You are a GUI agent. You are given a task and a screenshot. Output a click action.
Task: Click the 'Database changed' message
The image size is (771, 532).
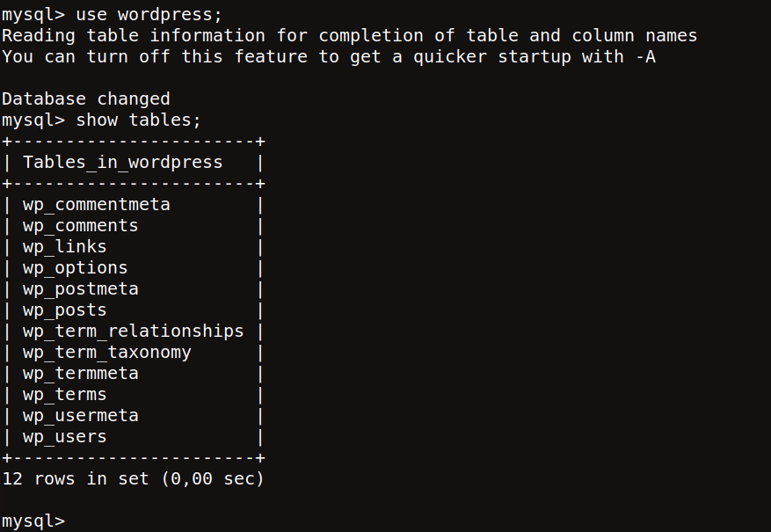[86, 99]
